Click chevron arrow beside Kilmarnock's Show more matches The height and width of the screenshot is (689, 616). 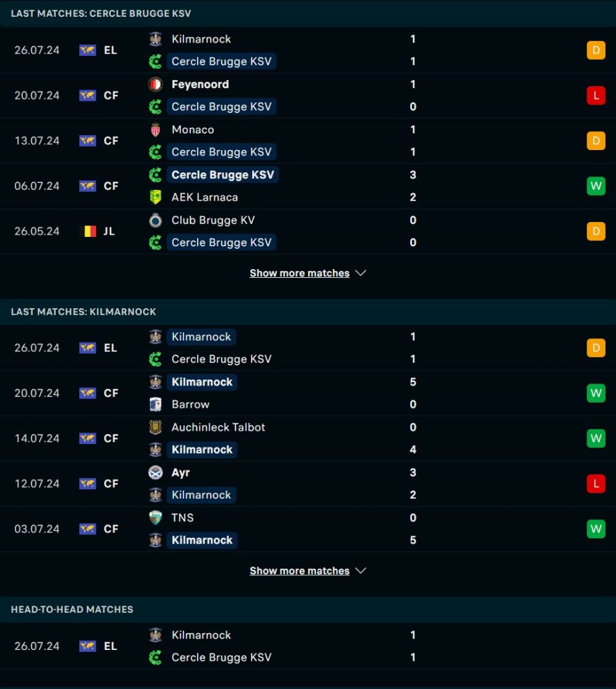tap(360, 571)
